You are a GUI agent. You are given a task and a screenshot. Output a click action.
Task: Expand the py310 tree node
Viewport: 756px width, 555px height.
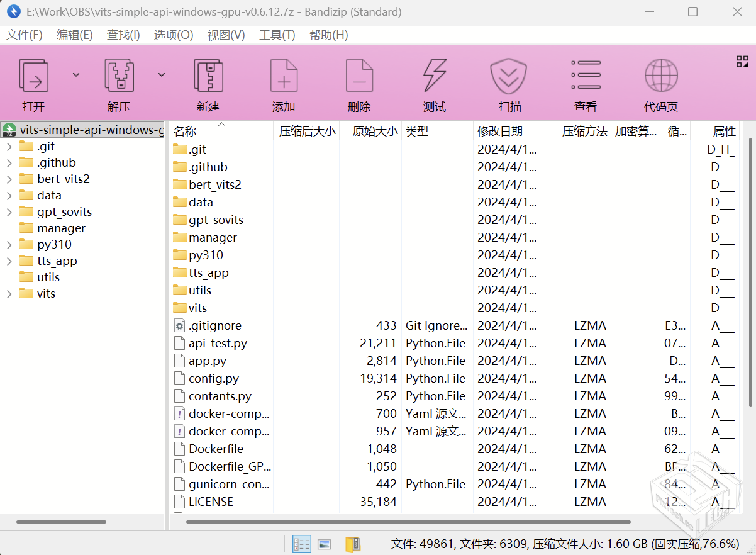(x=9, y=245)
